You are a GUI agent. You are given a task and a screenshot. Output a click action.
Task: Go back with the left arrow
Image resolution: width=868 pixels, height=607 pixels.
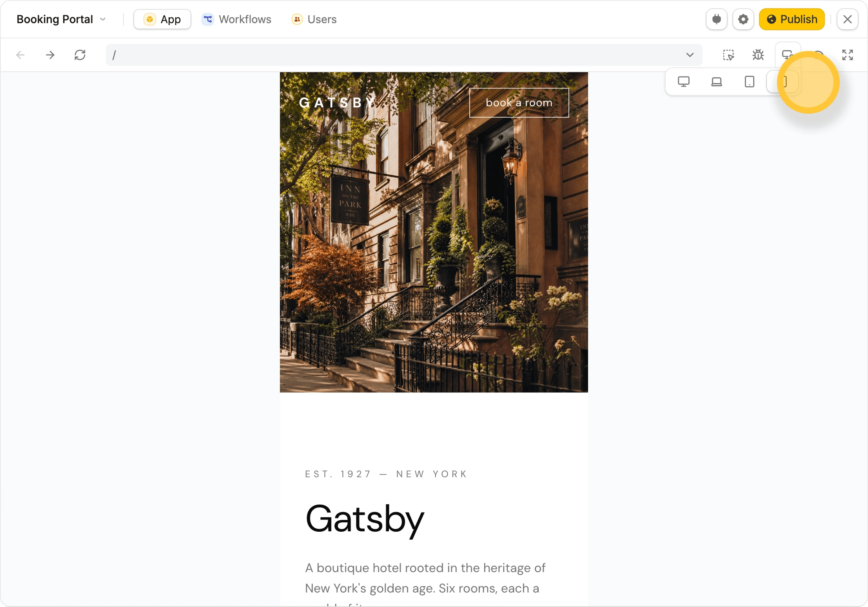[x=20, y=55]
